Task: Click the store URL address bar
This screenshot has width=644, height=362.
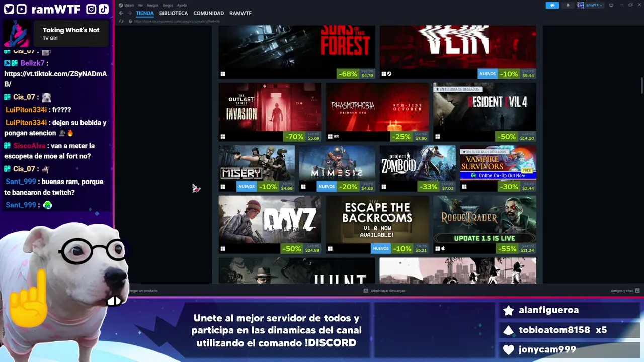Action: point(177,21)
